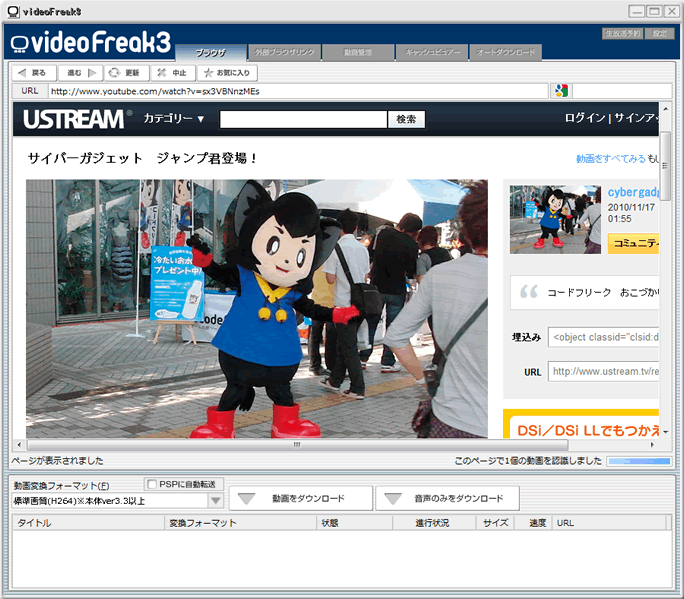Click the quote mark icon beside コードフリーク
684x599 pixels.
tap(528, 292)
